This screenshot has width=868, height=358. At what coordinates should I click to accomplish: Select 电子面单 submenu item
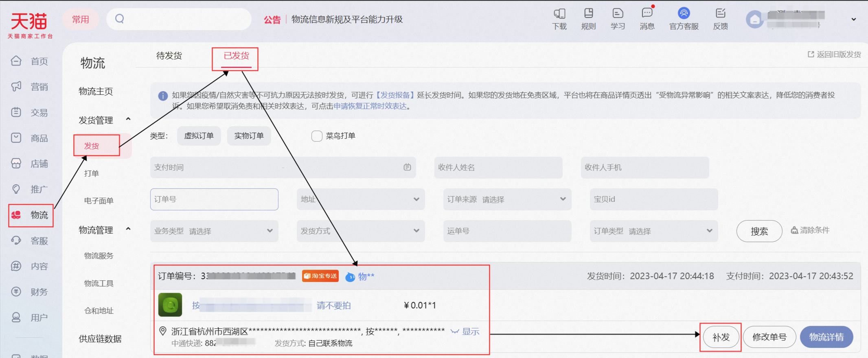[99, 201]
